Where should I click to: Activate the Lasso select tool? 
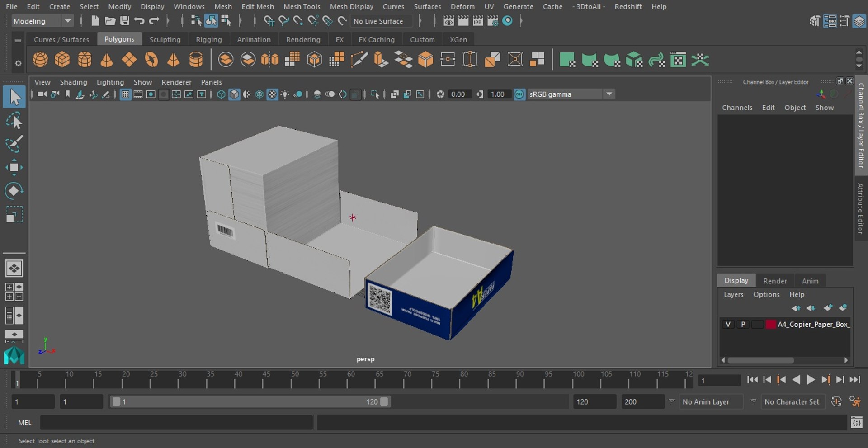(14, 121)
